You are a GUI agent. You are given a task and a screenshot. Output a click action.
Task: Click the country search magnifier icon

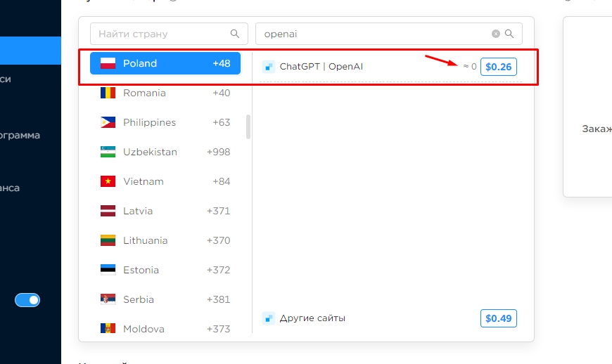coord(234,34)
